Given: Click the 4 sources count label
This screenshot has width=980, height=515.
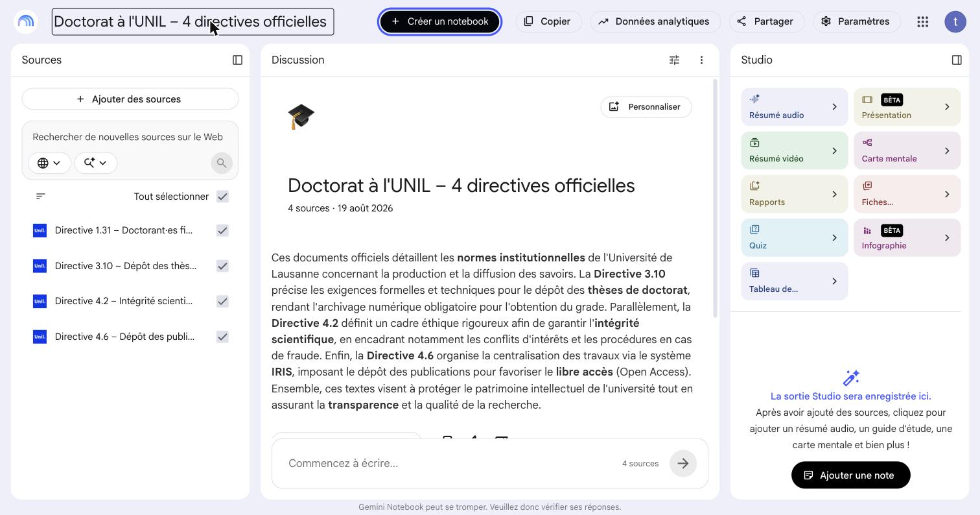Looking at the screenshot, I should pos(640,464).
